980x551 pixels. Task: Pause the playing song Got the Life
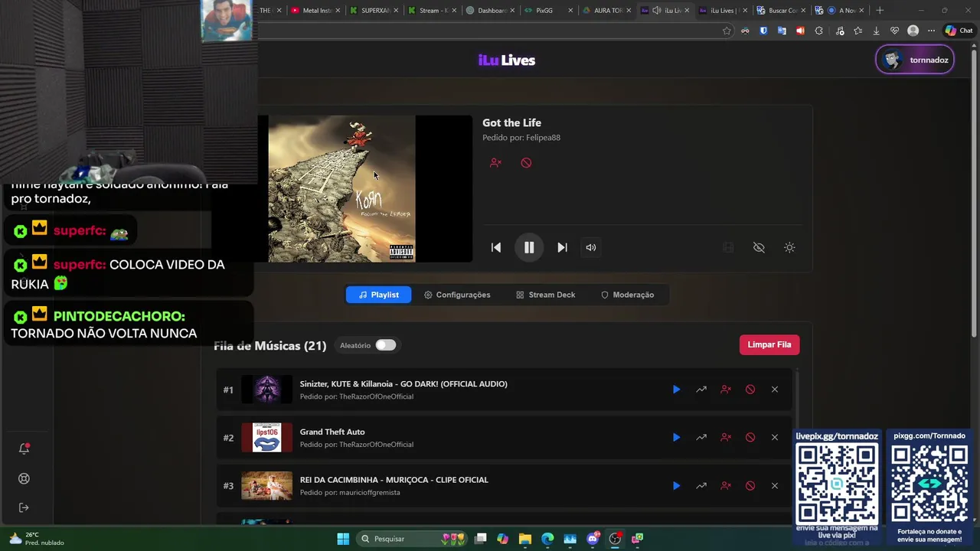click(529, 247)
